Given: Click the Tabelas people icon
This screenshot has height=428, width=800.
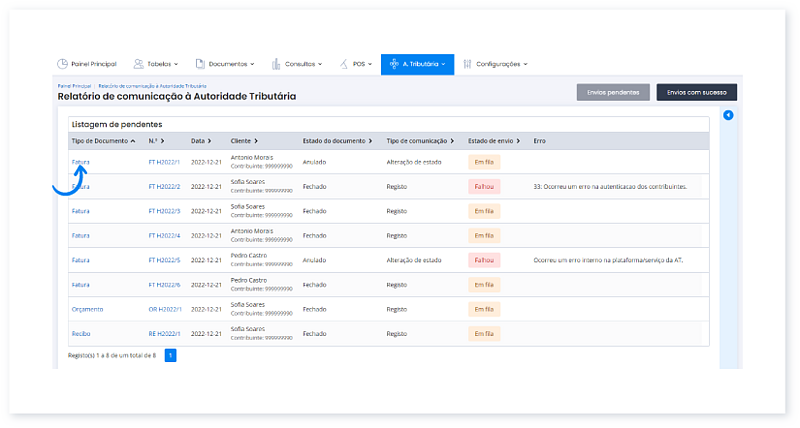Looking at the screenshot, I should click(x=138, y=64).
